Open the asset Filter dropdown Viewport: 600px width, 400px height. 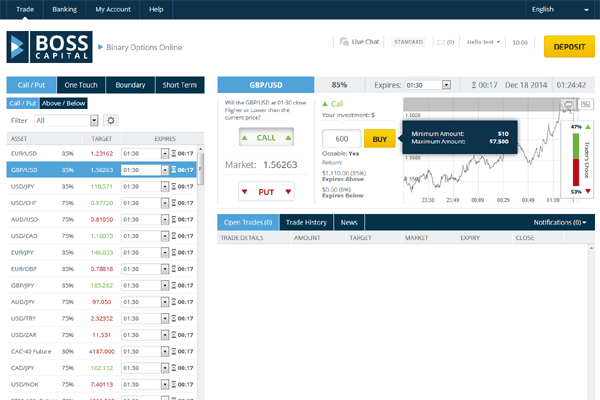click(66, 120)
